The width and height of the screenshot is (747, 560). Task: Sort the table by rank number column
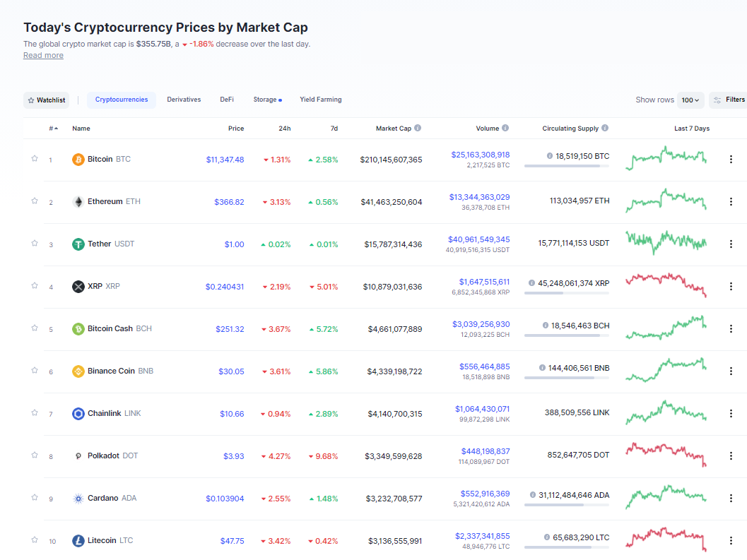54,129
